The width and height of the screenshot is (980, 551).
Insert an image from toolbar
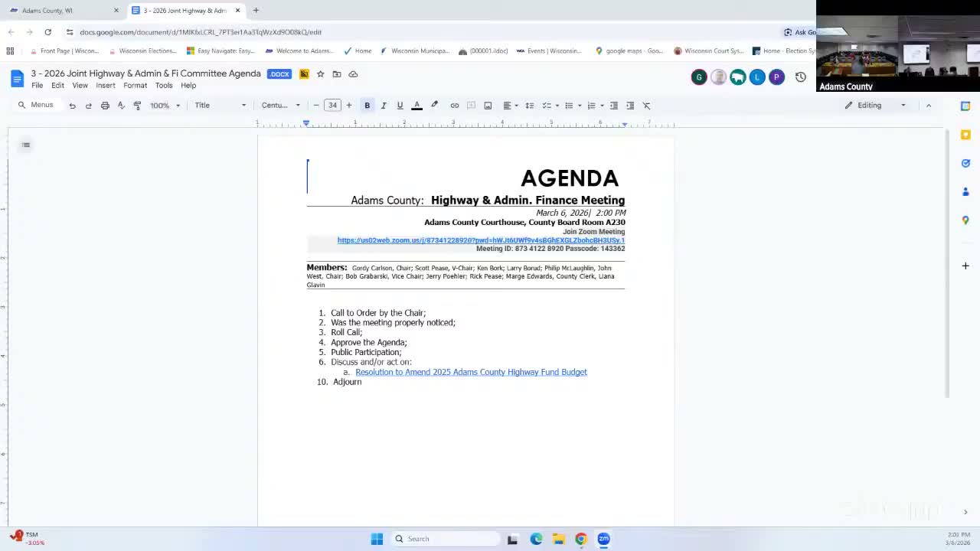point(488,106)
